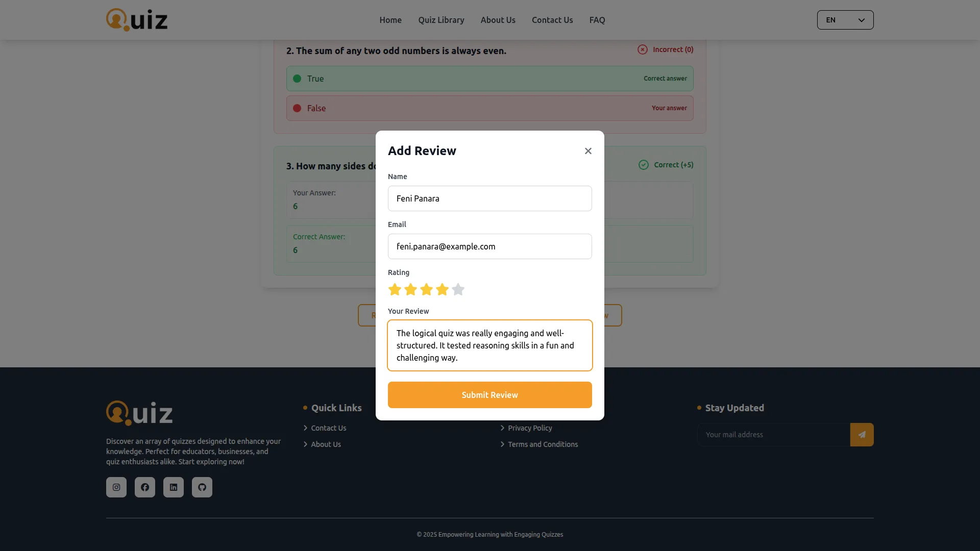The height and width of the screenshot is (551, 980).
Task: Click the newsletter send paper-plane icon
Action: point(862,434)
